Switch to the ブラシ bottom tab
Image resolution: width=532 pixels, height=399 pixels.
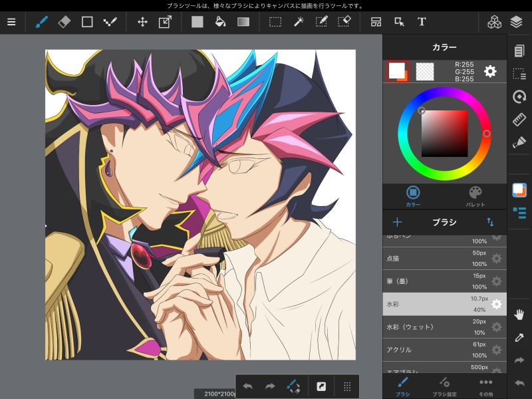(x=403, y=386)
